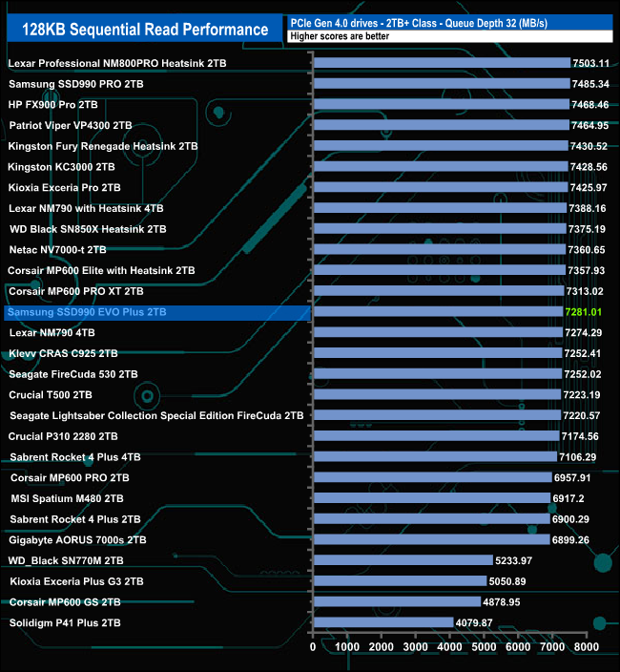Click the bar for Solidigm P41 Plus 2TB
Screen dimensions: 620x672
[x=383, y=622]
